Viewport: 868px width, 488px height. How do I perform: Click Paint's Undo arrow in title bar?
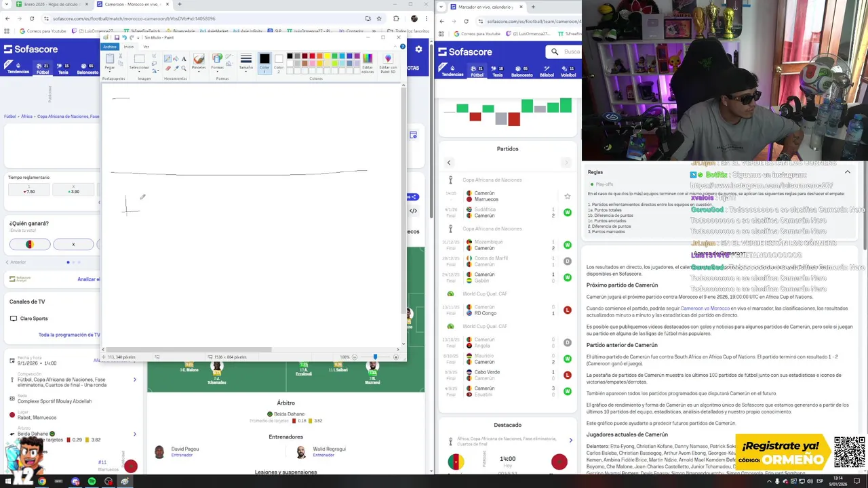pos(124,37)
